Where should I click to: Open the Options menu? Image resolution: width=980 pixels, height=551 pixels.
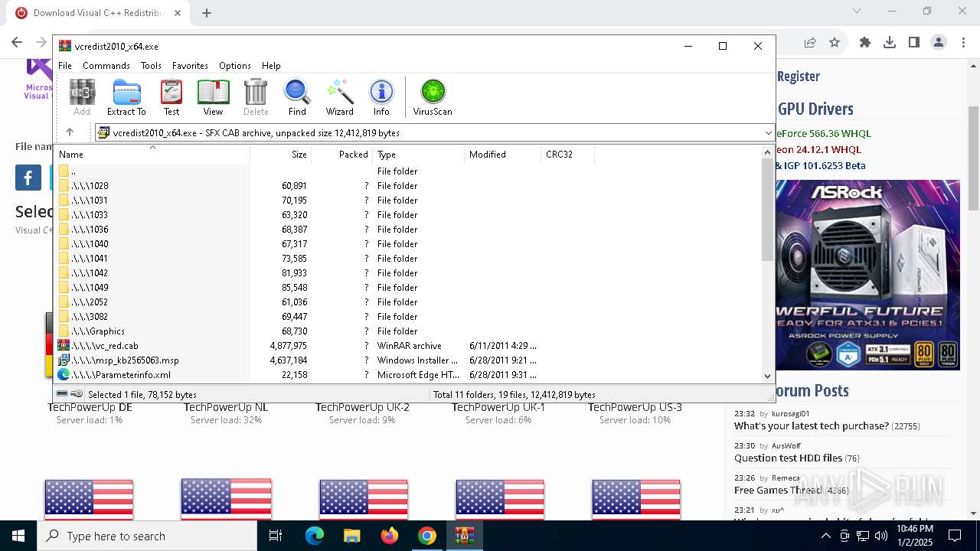click(235, 66)
